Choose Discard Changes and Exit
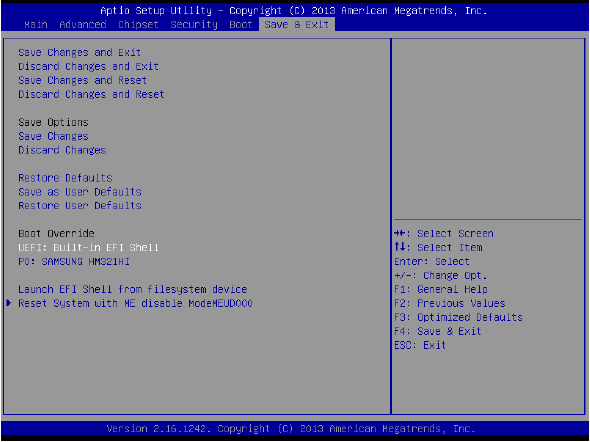This screenshot has width=590, height=442. (88, 67)
